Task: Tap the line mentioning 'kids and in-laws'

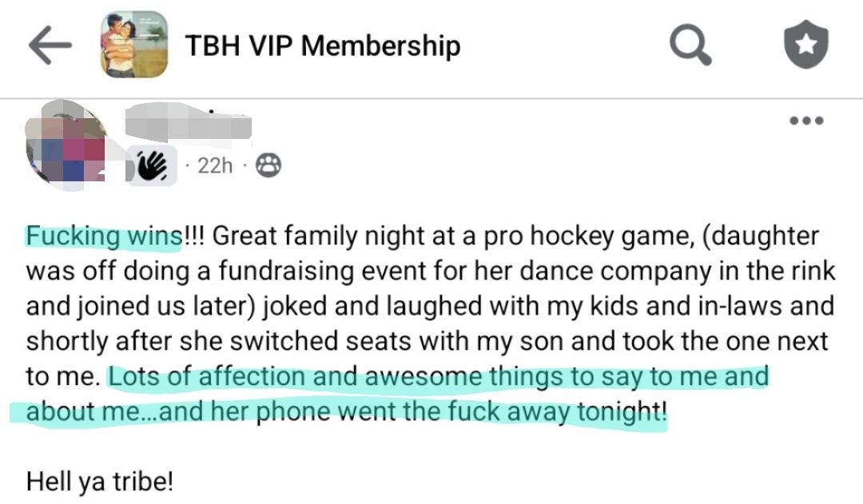Action: tap(430, 306)
